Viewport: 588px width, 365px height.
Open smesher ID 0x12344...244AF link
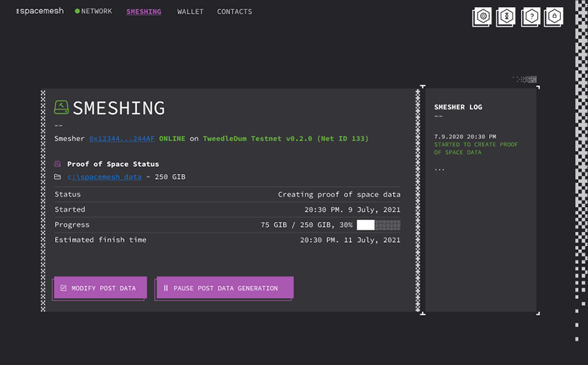click(122, 139)
